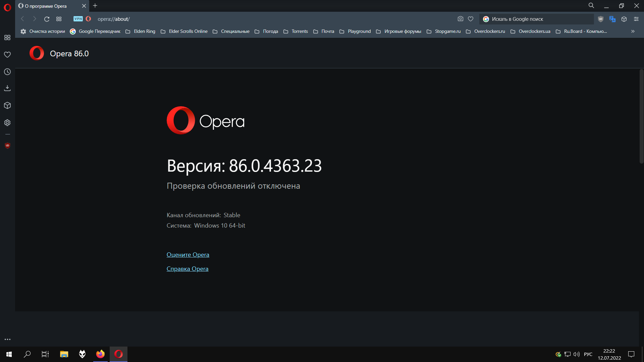Open the 'Overclockers.ru' bookmarks folder
The width and height of the screenshot is (644, 362).
485,31
